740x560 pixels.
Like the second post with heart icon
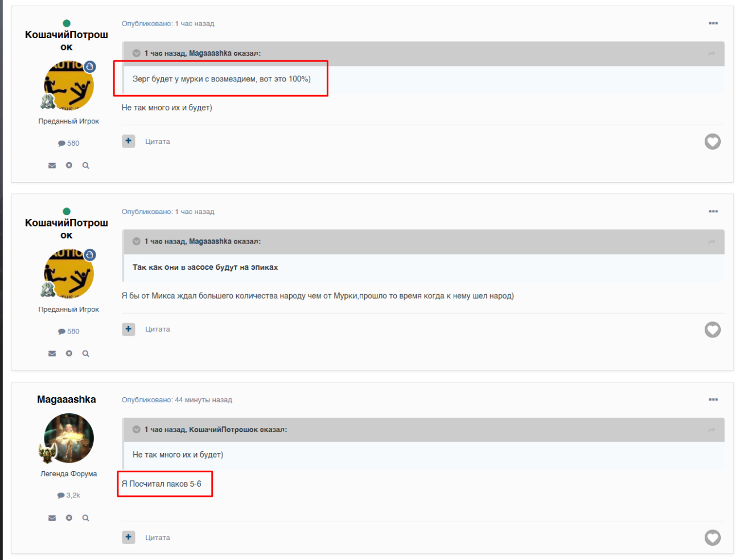pos(712,330)
